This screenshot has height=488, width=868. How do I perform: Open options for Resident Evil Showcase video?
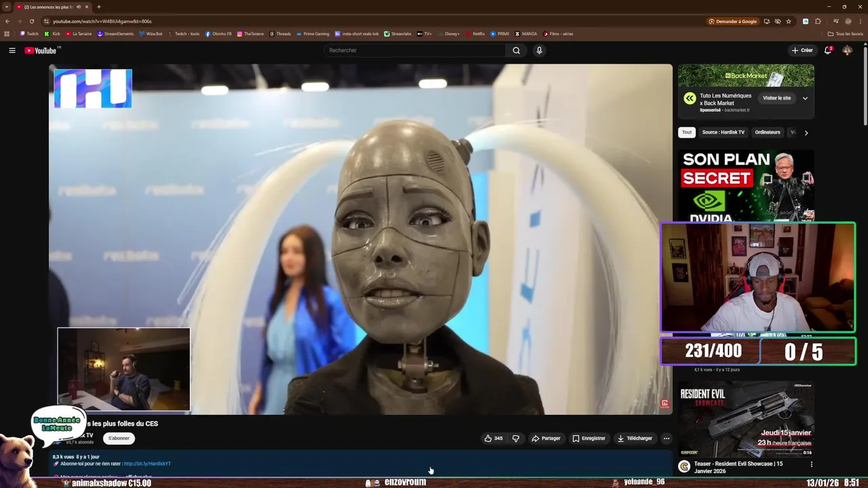click(x=811, y=464)
